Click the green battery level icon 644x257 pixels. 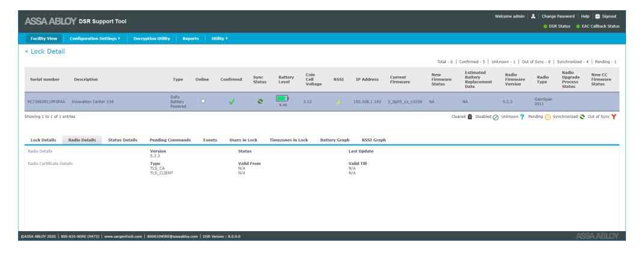coord(282,98)
